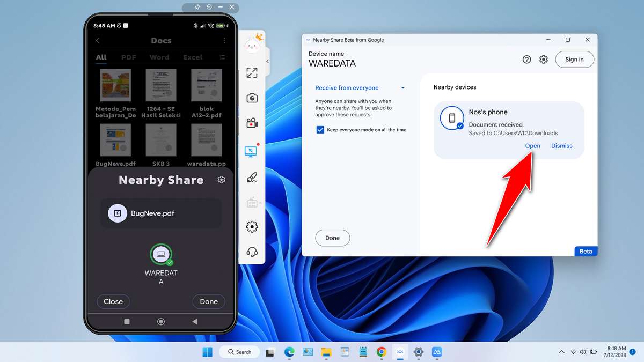Open Nearby Share settings gear on PC
The height and width of the screenshot is (362, 644).
[544, 60]
